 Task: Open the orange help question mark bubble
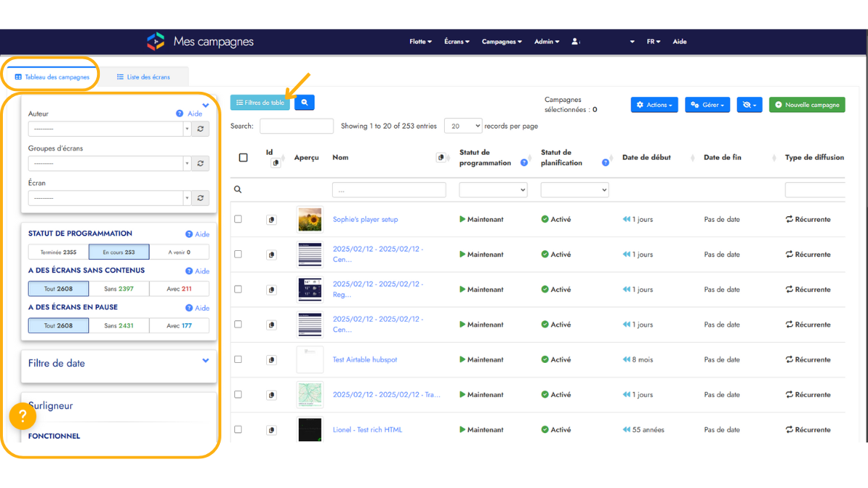click(x=22, y=416)
